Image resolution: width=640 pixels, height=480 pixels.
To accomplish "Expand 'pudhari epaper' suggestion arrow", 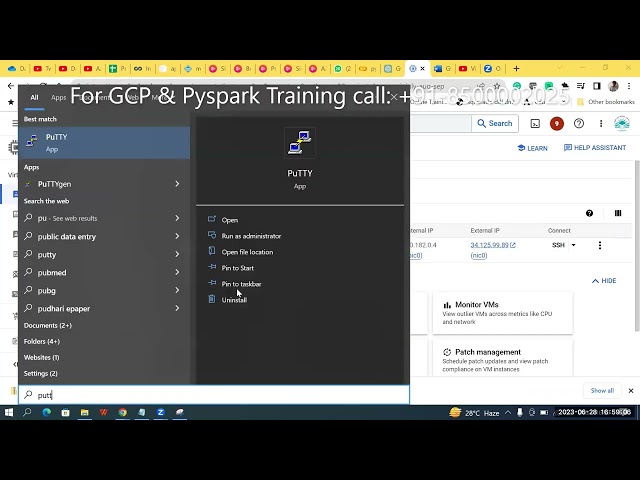I will pyautogui.click(x=177, y=308).
